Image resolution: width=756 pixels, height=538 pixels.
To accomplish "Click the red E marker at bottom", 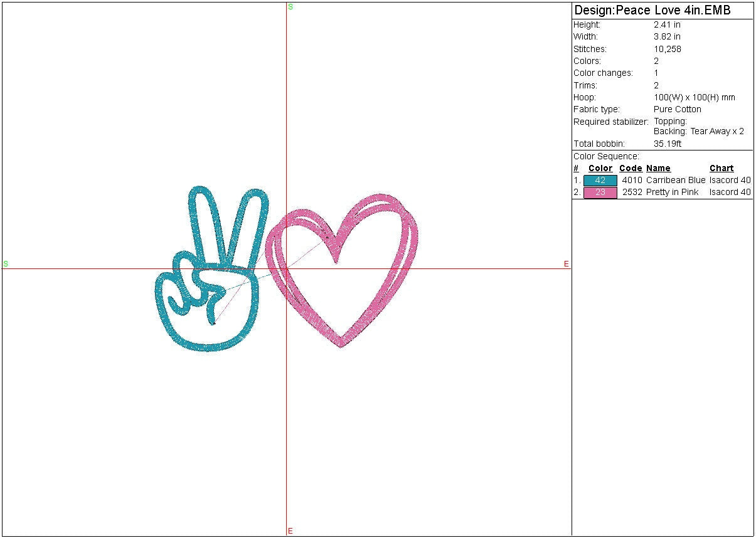I will click(x=290, y=531).
